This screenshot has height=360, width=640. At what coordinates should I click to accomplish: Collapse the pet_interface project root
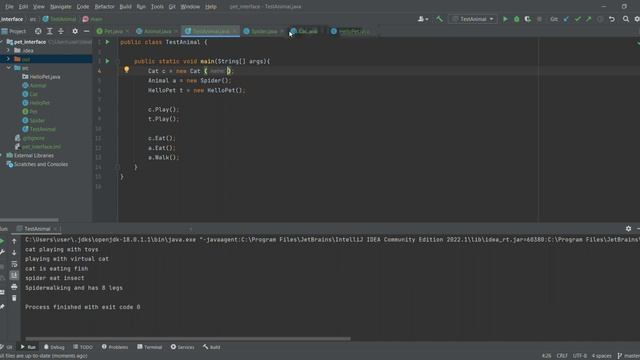pos(2,42)
